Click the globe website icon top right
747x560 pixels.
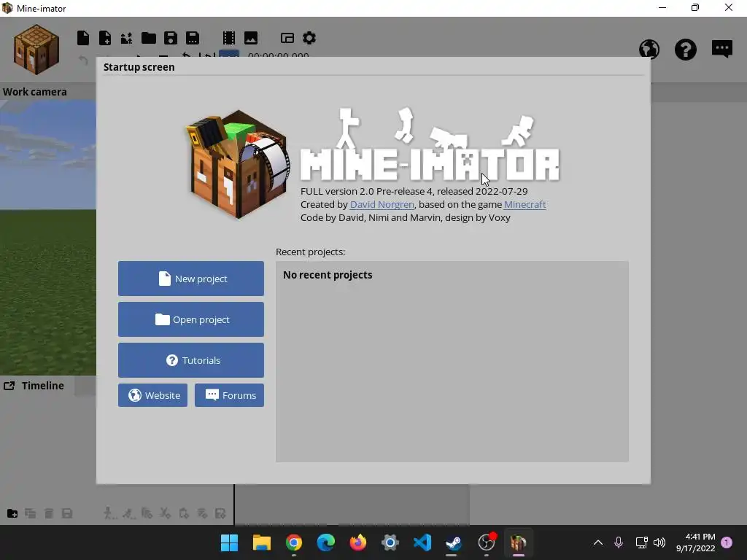(649, 49)
